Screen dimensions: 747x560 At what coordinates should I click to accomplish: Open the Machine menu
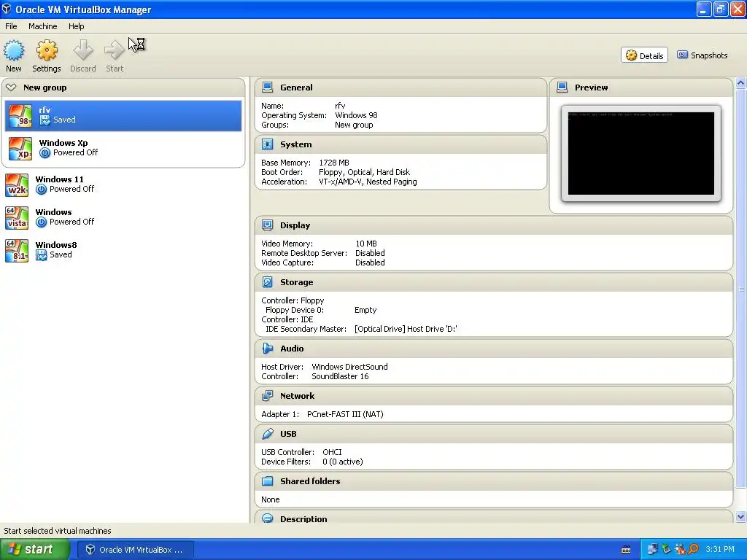(x=43, y=26)
